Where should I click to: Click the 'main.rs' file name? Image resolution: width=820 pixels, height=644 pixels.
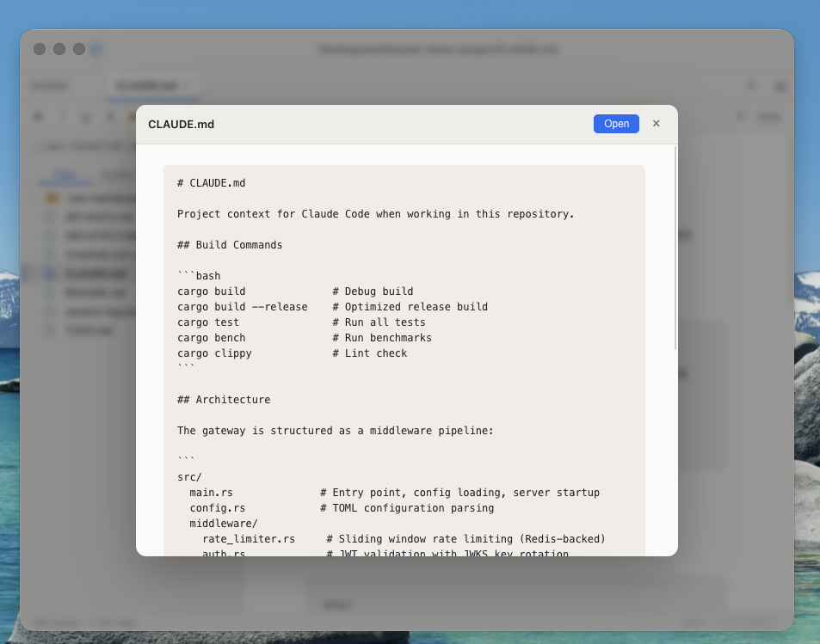212,493
